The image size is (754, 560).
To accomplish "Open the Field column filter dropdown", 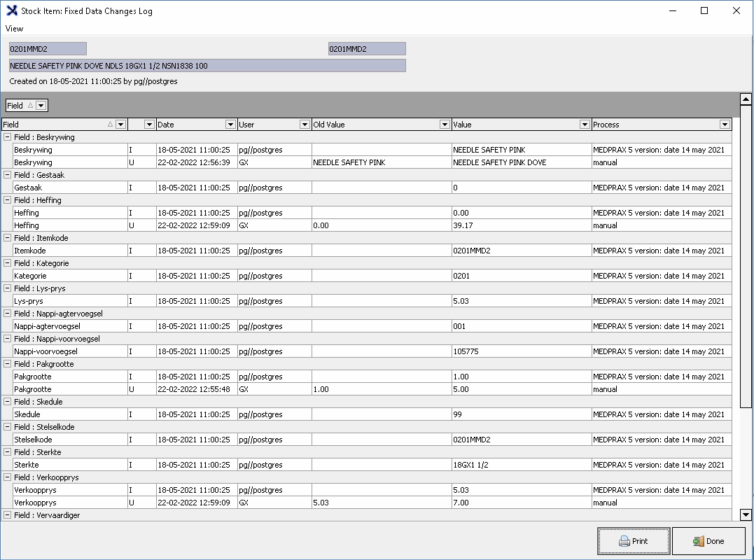I will tap(120, 125).
